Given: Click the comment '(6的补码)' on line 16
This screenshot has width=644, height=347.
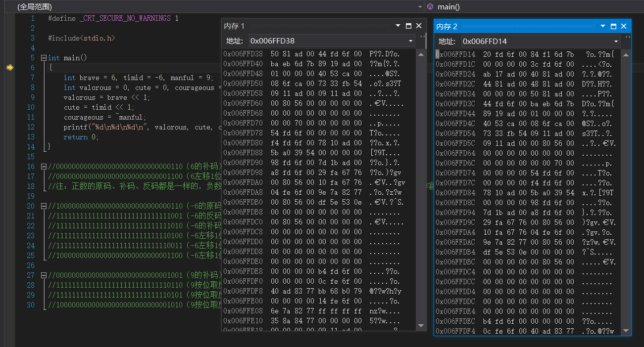Looking at the screenshot, I should pos(203,167).
